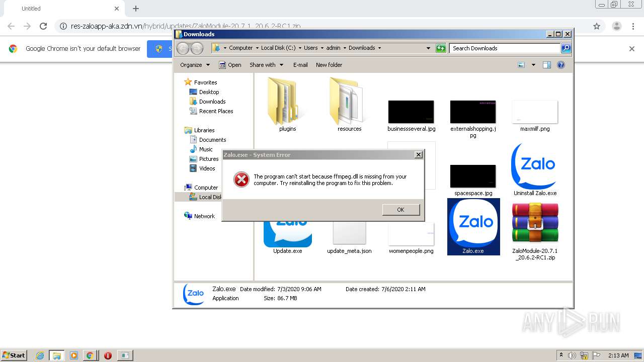Viewport: 644px width, 362px height.
Task: Open the Share with dropdown
Action: [x=266, y=65]
